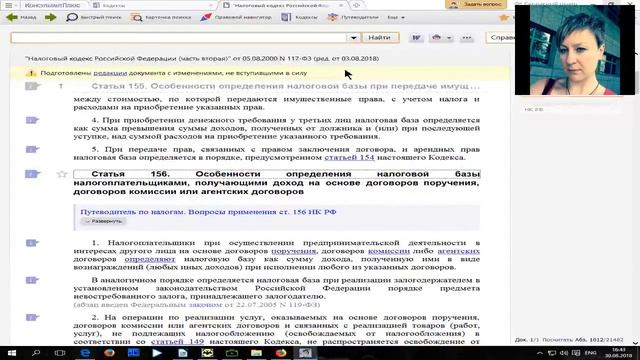This screenshot has height=360, width=640.
Task: Open Task View in the taskbar
Action: pos(60,353)
